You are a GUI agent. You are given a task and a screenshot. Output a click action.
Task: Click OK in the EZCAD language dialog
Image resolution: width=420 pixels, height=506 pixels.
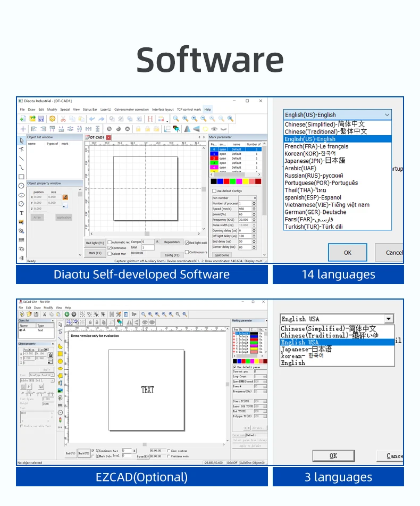tap(333, 456)
